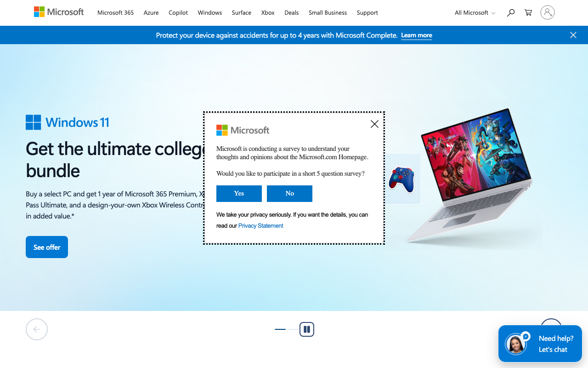Open the Copilot navigation item

[x=178, y=12]
